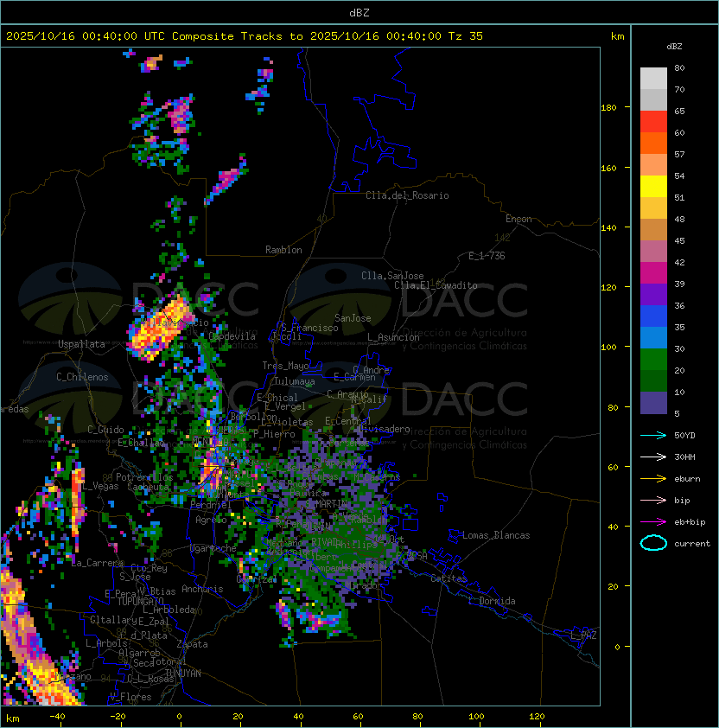Click the white 30HM arrow in legend
719x728 pixels.
click(x=653, y=457)
